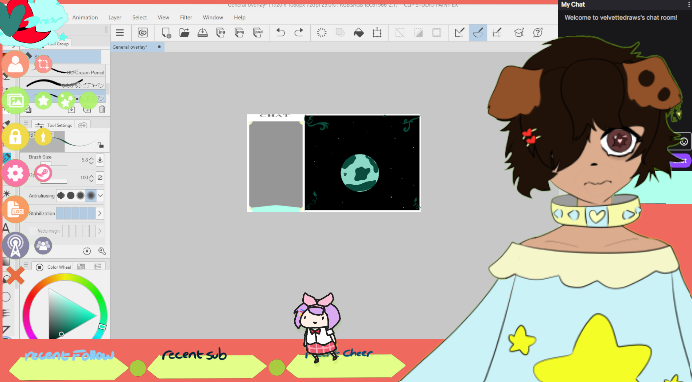Create a new canvas with the New icon

165,33
